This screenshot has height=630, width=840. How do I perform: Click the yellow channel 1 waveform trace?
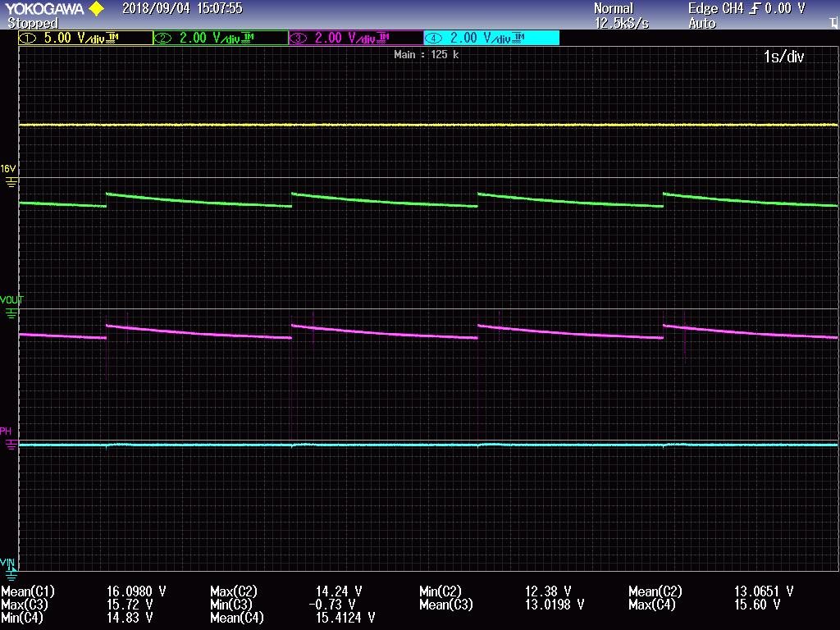coord(428,126)
